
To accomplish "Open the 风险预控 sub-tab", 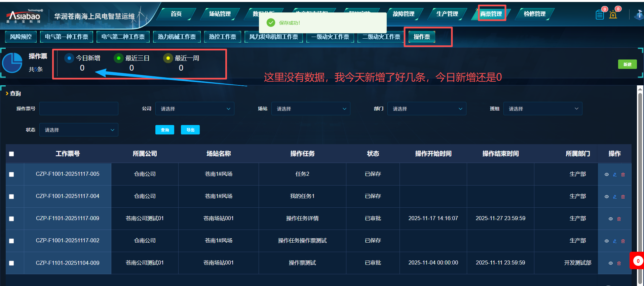I will (21, 37).
